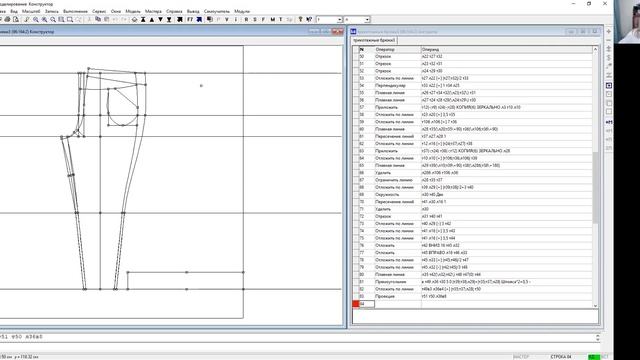This screenshot has width=640, height=360.
Task: Click the T letter toolbar icon
Action: (x=280, y=19)
